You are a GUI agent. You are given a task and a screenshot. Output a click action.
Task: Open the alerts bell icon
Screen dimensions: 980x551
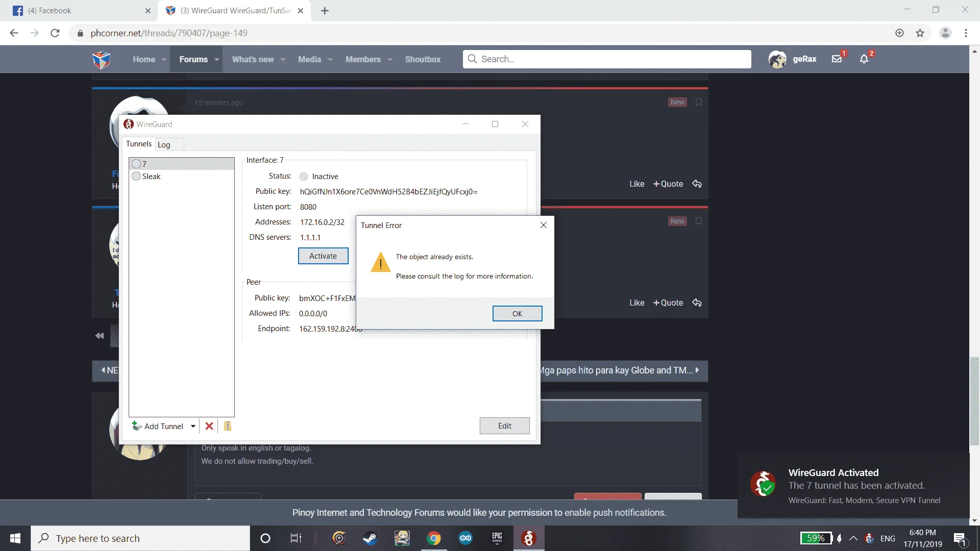(864, 59)
